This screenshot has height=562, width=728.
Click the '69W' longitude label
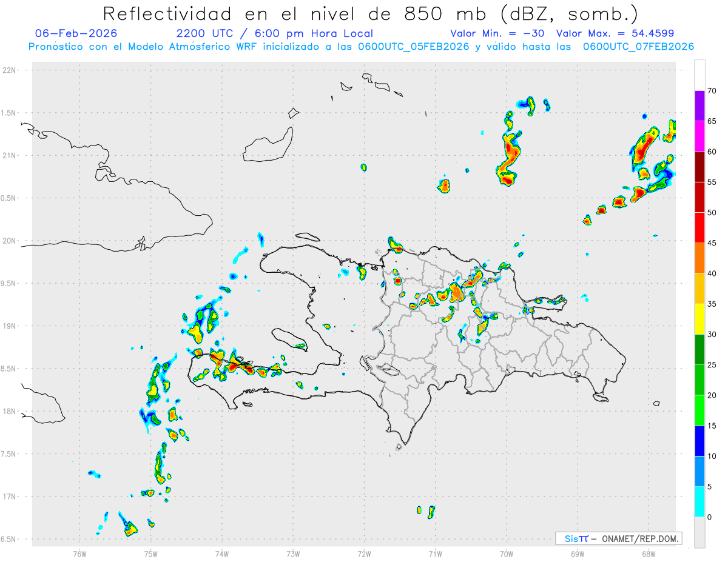pos(578,554)
